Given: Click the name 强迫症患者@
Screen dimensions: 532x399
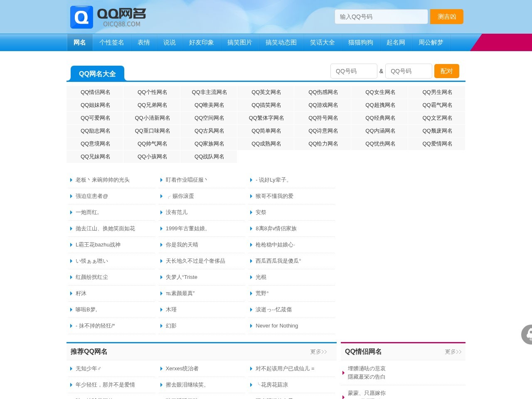Looking at the screenshot, I should (92, 196).
